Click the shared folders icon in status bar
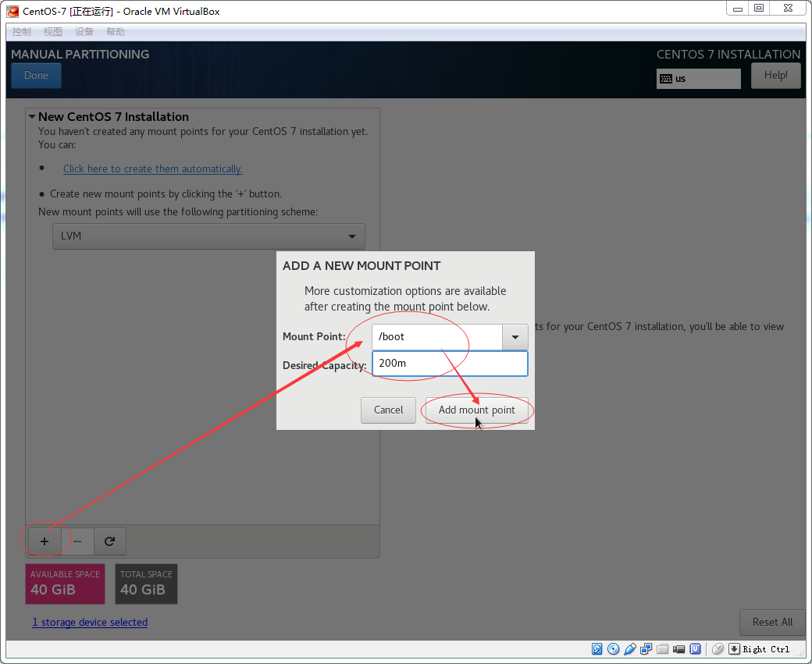 pos(663,649)
